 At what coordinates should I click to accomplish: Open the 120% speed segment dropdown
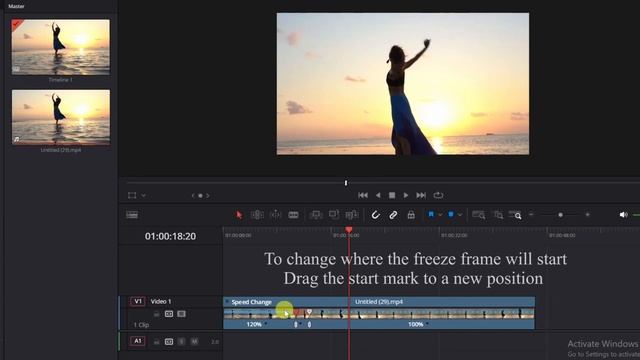pyautogui.click(x=266, y=324)
